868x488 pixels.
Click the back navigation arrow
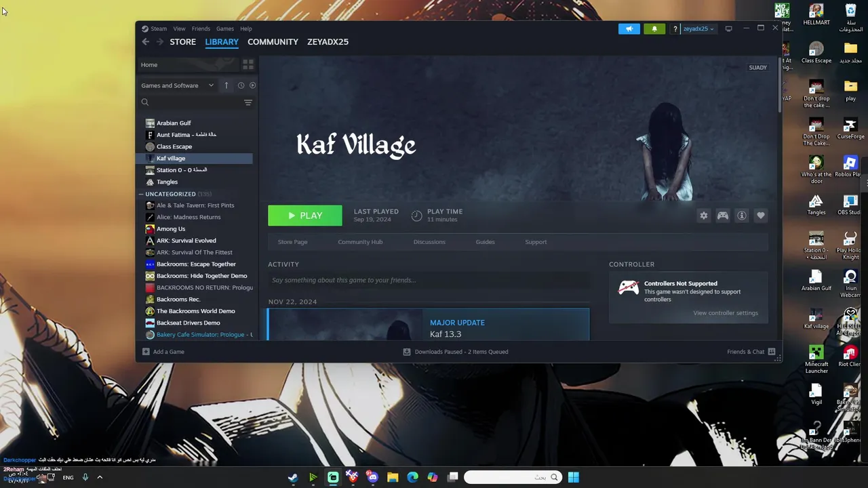[145, 42]
